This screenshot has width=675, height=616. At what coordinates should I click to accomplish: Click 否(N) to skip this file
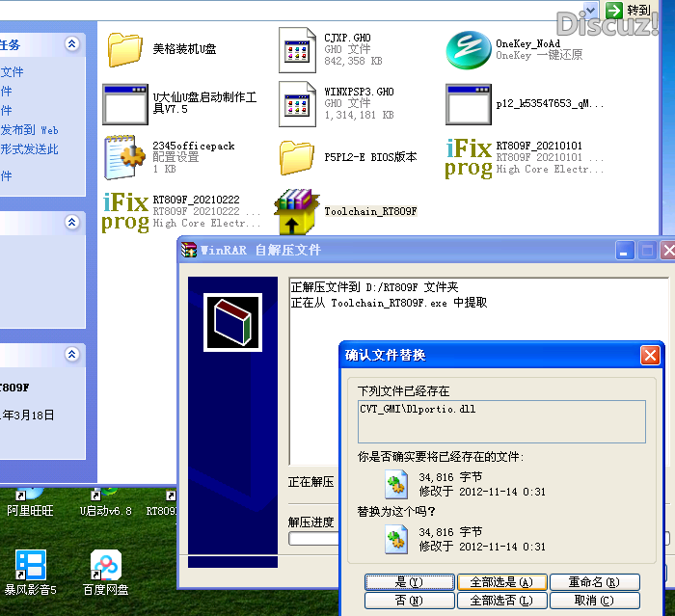coord(410,600)
